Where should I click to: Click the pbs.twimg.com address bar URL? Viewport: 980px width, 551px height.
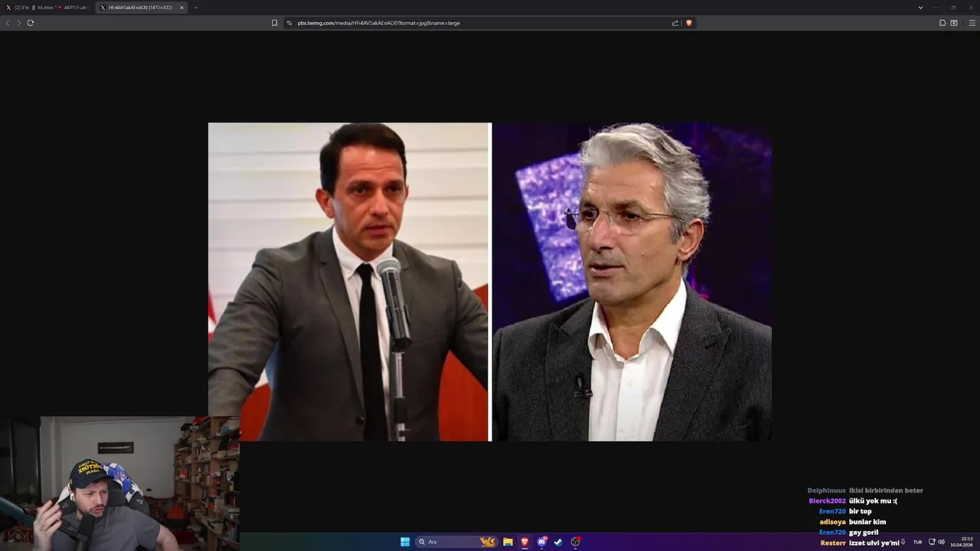tap(379, 23)
